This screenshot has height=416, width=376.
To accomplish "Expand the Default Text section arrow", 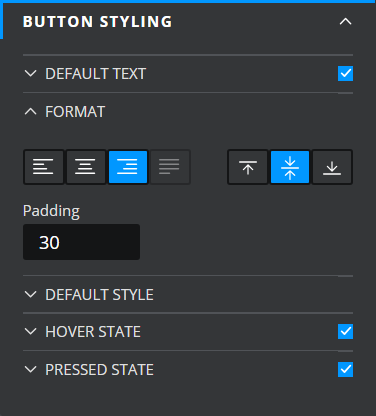I will [x=31, y=73].
